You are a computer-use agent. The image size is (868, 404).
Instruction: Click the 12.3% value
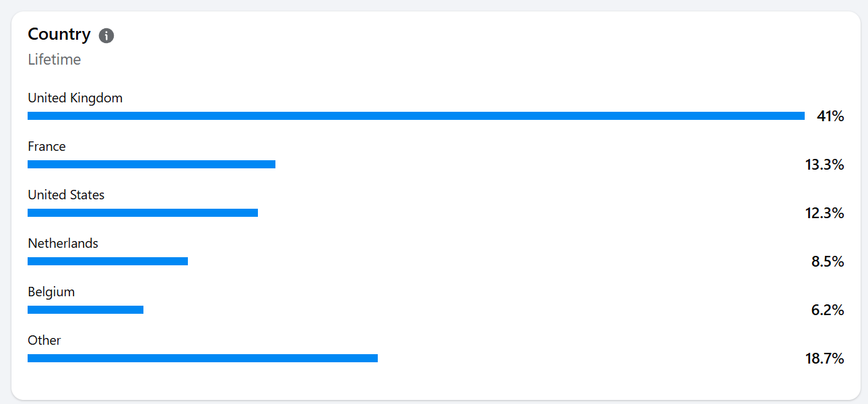pos(825,213)
